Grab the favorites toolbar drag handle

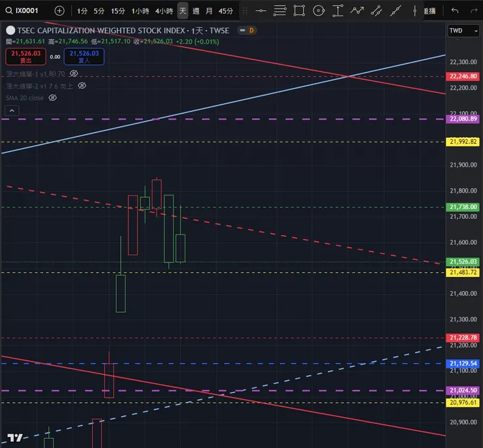click(245, 11)
